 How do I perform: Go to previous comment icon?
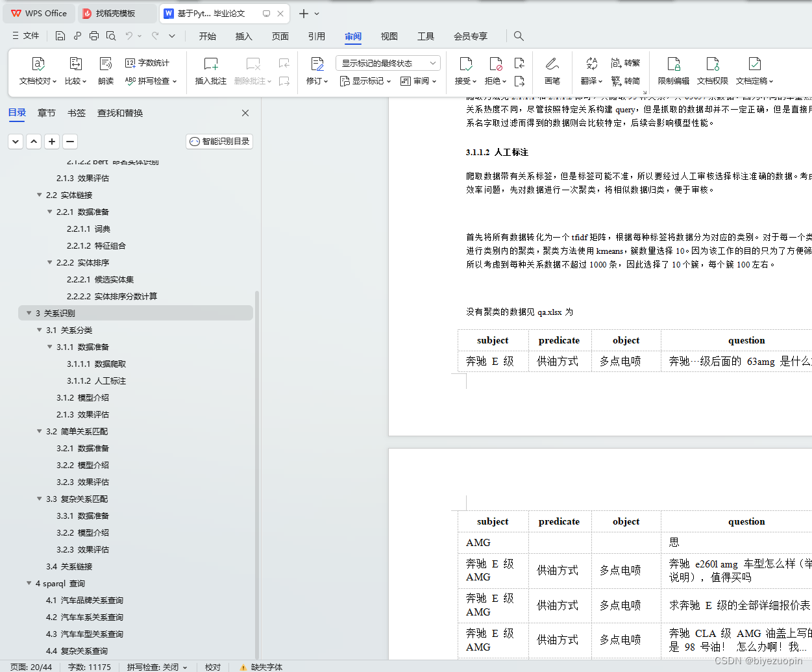coord(284,63)
